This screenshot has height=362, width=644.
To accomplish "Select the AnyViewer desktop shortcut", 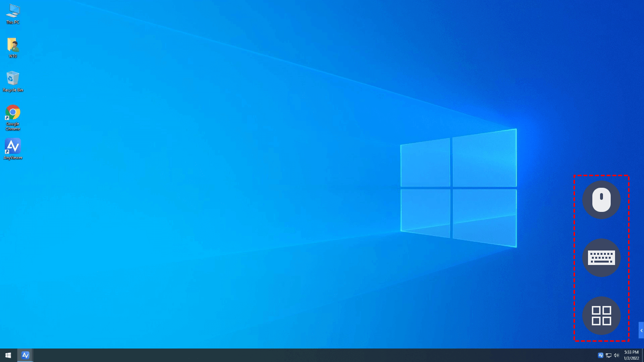I will [x=13, y=149].
